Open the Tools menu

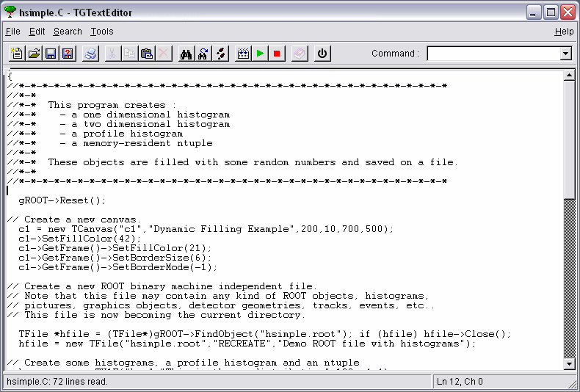coord(102,32)
